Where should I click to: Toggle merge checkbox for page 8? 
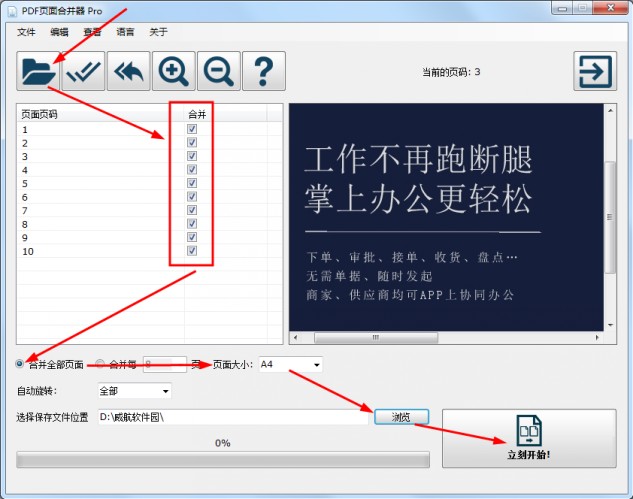pyautogui.click(x=192, y=224)
